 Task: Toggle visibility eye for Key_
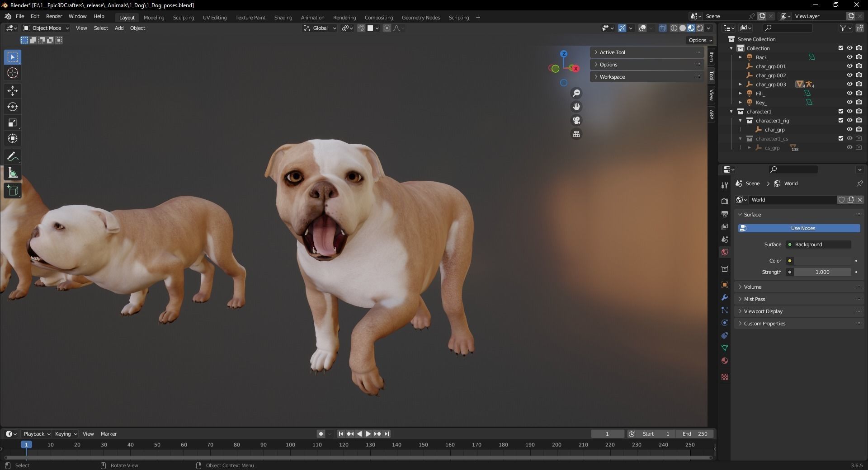(849, 102)
